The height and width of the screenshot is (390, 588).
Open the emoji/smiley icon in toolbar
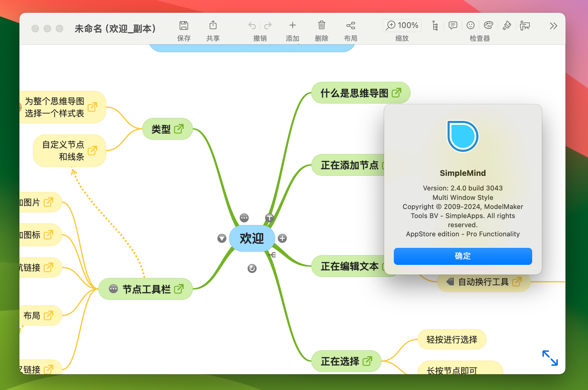470,26
